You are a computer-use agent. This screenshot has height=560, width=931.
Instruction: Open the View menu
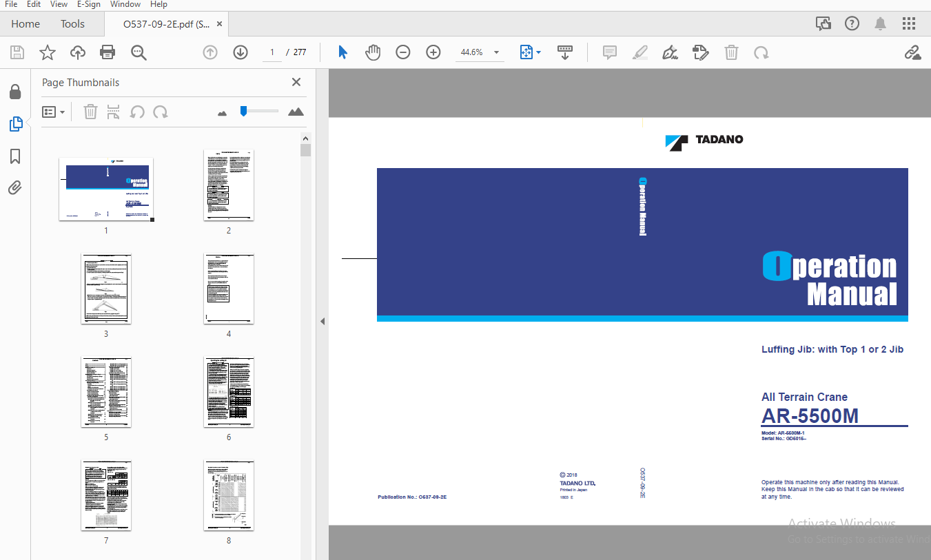point(59,4)
